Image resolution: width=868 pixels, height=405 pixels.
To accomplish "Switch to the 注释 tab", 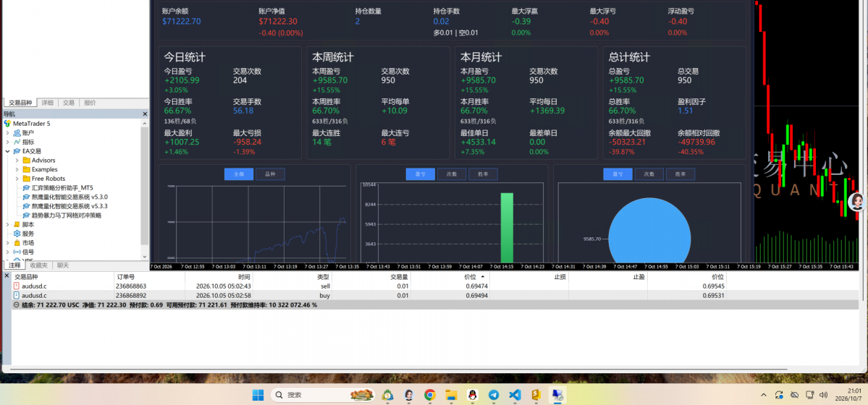I will [14, 265].
